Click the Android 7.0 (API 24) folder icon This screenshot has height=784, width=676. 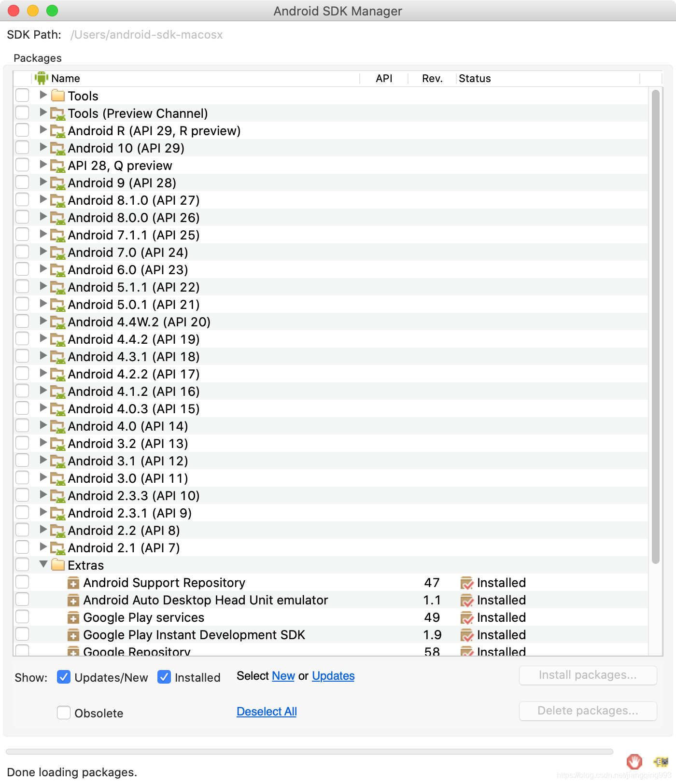pos(58,252)
